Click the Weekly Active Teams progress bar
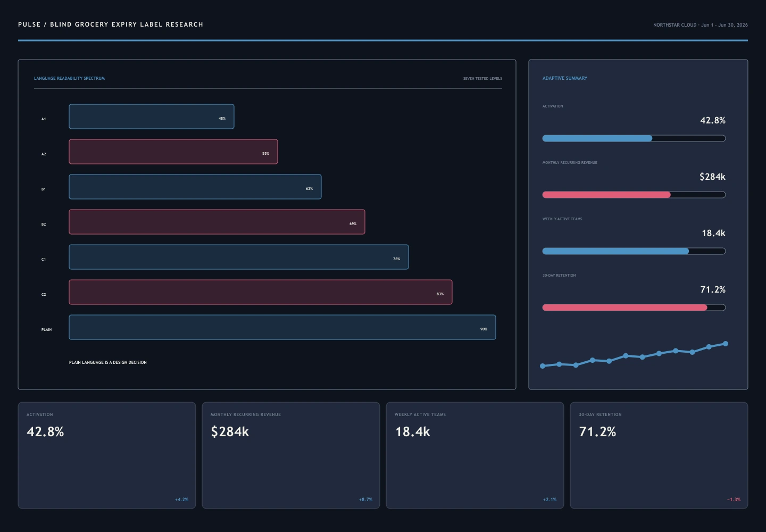This screenshot has width=766, height=532. pos(634,251)
